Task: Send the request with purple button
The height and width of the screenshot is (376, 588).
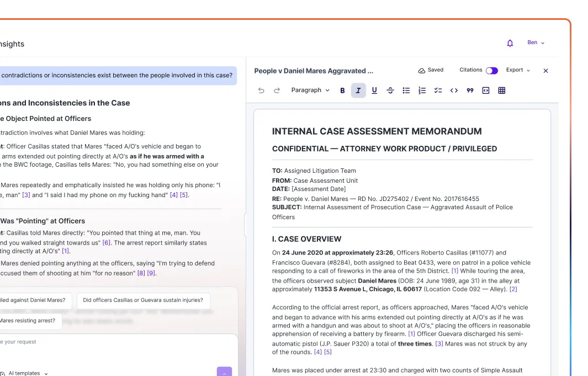Action: 224,372
